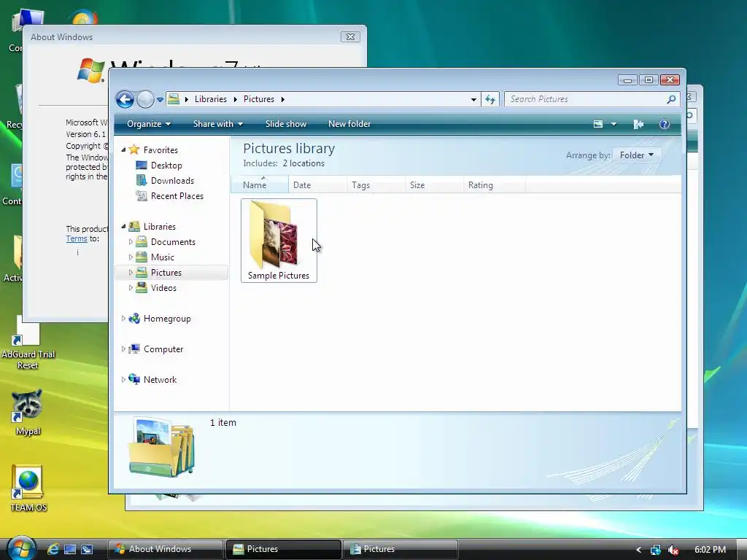Expand the Pictures library node
This screenshot has height=560, width=747.
tap(131, 273)
